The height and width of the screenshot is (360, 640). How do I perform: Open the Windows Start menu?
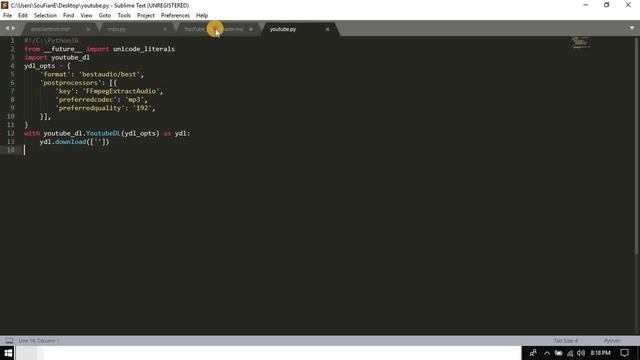(8, 353)
